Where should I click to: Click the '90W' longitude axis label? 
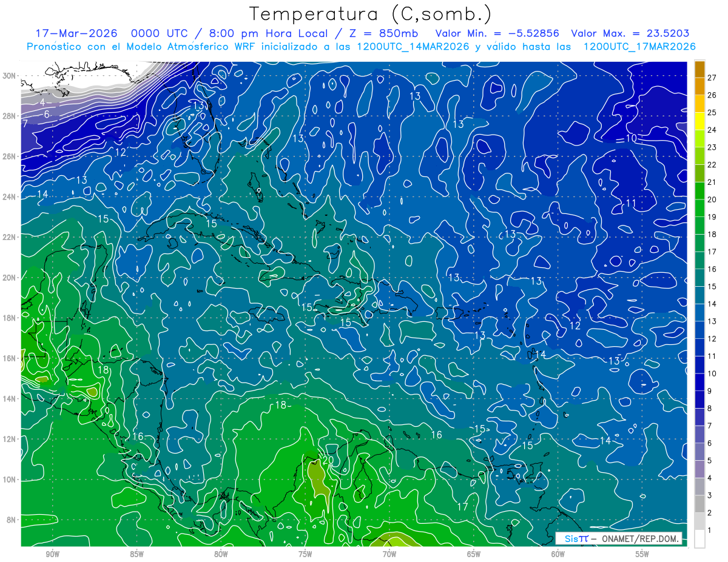tap(52, 554)
